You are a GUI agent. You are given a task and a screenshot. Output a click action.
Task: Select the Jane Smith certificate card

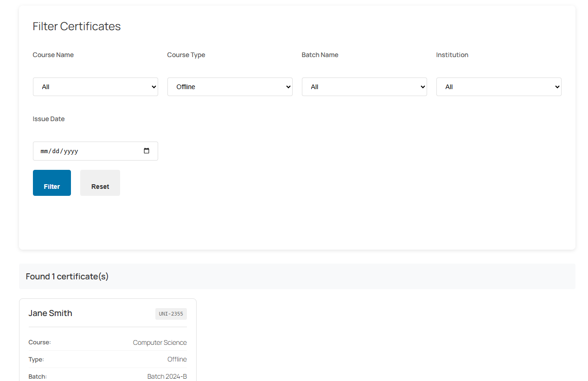(107, 339)
